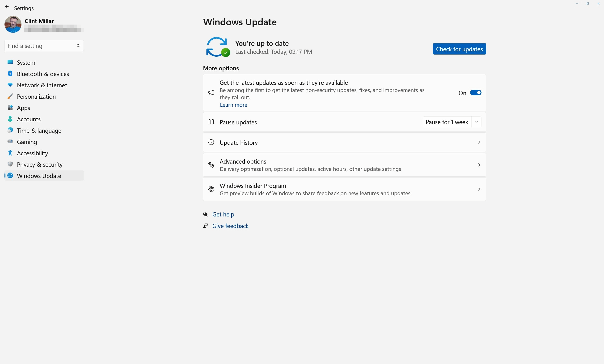Open Privacy & security settings
Image resolution: width=604 pixels, height=364 pixels.
44,164
